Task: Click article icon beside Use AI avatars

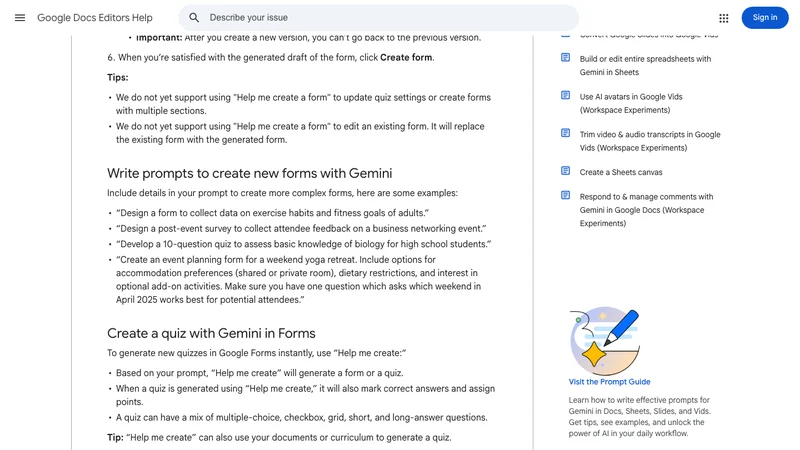Action: (x=565, y=95)
